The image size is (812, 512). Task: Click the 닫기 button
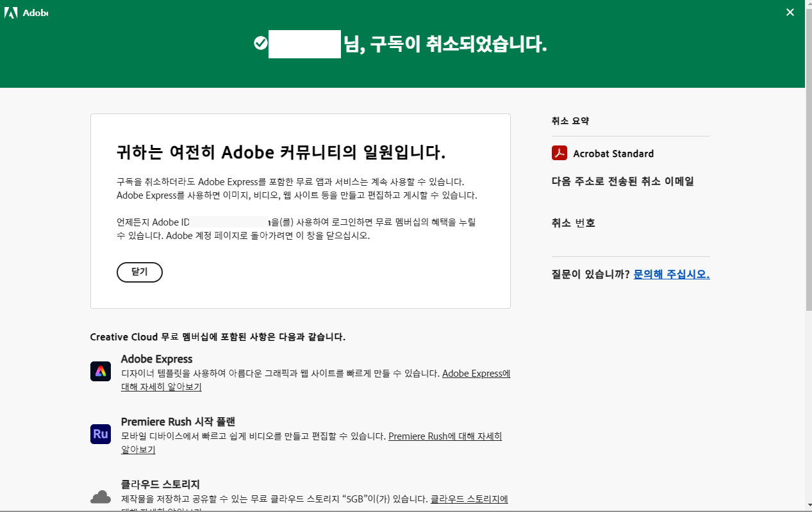(x=140, y=272)
